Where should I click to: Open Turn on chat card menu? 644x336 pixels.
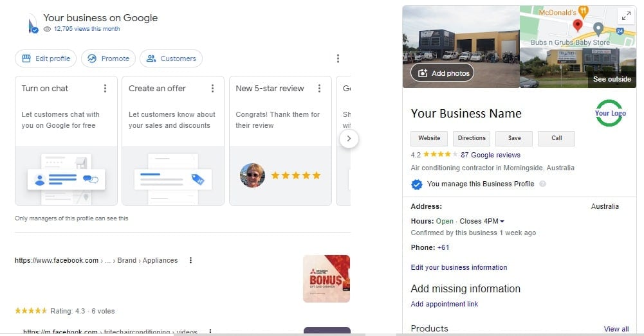click(x=105, y=88)
